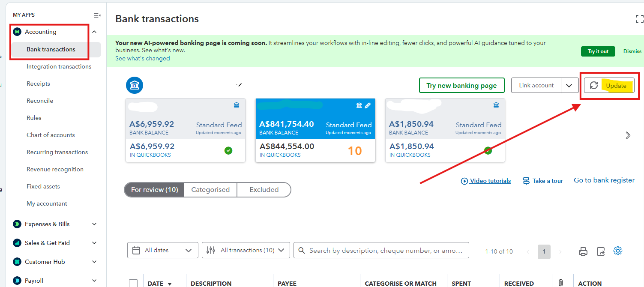Click the pencil edit icon on blue account card
The height and width of the screenshot is (287, 644).
368,105
